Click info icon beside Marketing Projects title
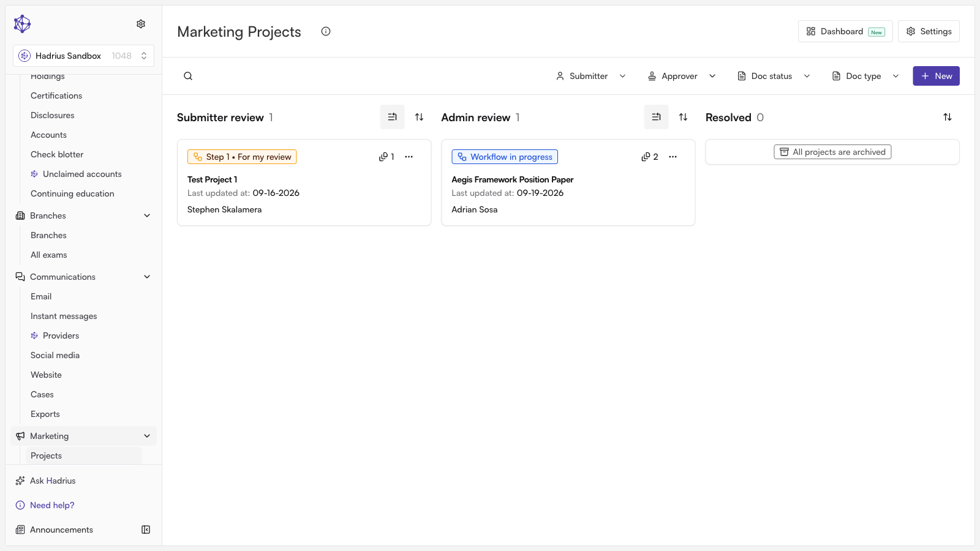980x551 pixels. [326, 31]
